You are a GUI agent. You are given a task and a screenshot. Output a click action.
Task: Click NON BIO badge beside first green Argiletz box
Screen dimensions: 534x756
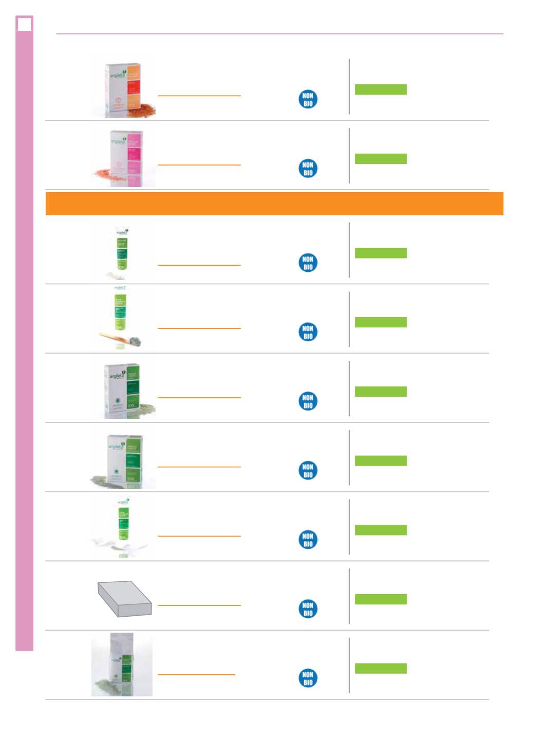[x=308, y=401]
